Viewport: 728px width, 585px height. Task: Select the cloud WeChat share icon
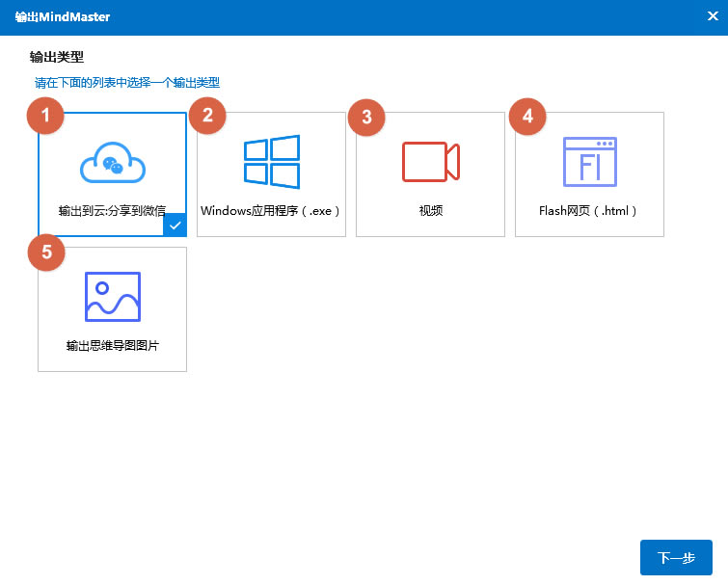pyautogui.click(x=113, y=163)
